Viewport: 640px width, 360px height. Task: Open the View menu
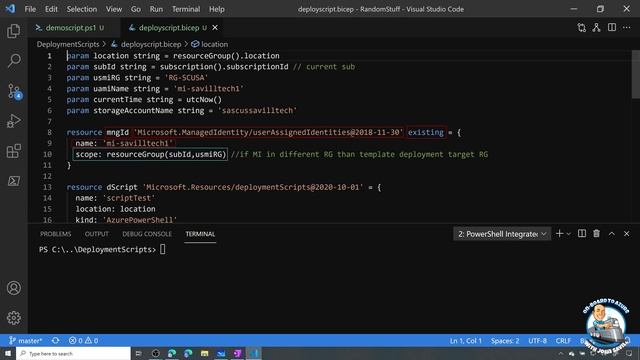pos(114,9)
